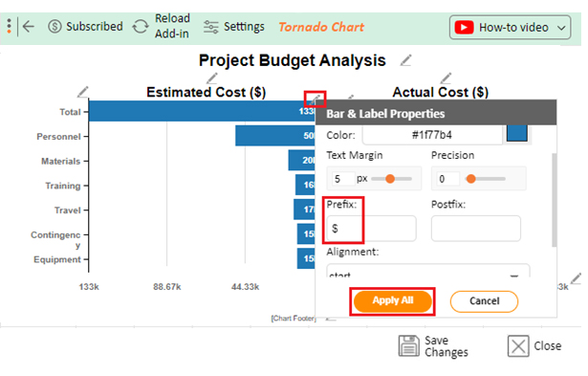Image resolution: width=588 pixels, height=376 pixels.
Task: Select the Personnel bar
Action: point(274,136)
